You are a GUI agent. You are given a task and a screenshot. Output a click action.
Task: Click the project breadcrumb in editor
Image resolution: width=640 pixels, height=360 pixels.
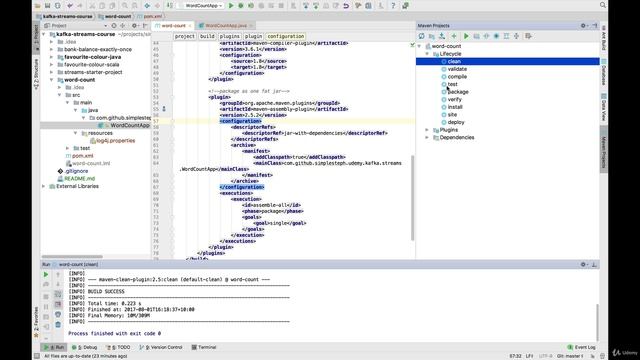pyautogui.click(x=184, y=36)
